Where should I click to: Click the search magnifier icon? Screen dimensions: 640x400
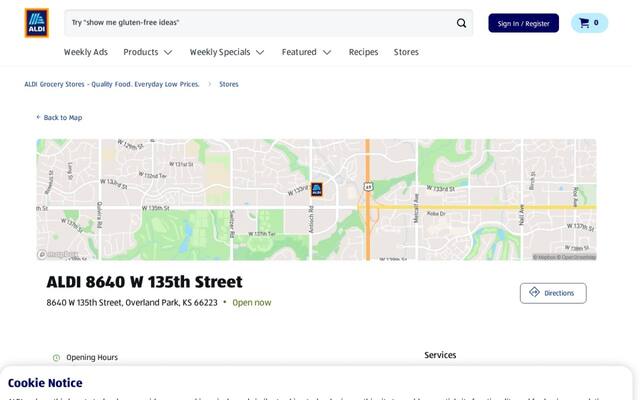point(461,23)
